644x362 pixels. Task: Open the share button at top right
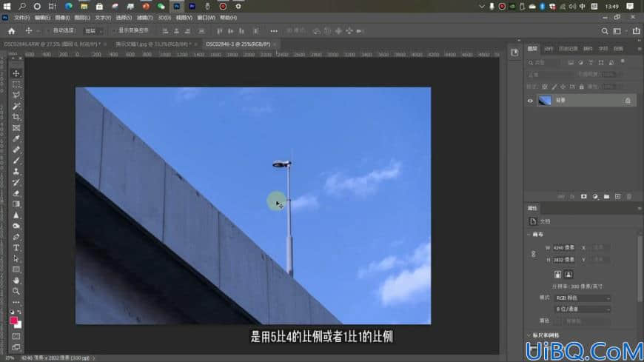click(x=636, y=31)
